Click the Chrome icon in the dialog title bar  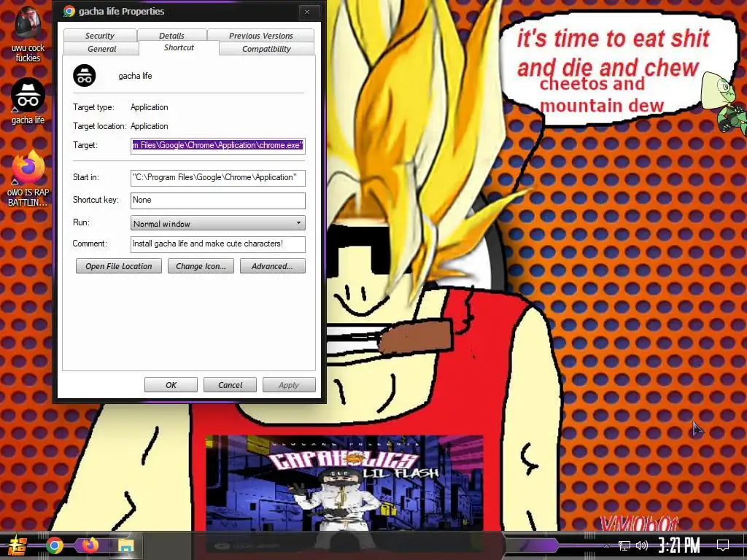point(69,12)
